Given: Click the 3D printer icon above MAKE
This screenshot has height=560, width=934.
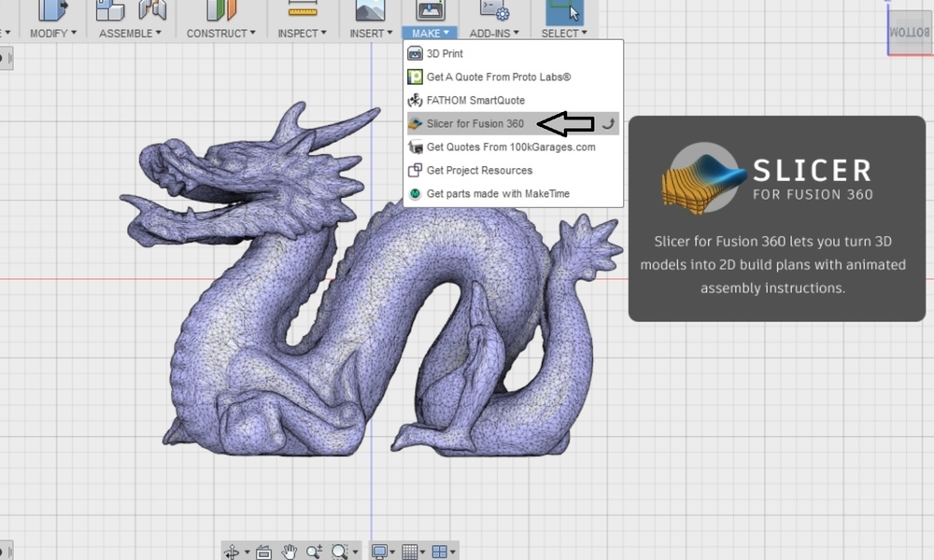Looking at the screenshot, I should (x=430, y=10).
